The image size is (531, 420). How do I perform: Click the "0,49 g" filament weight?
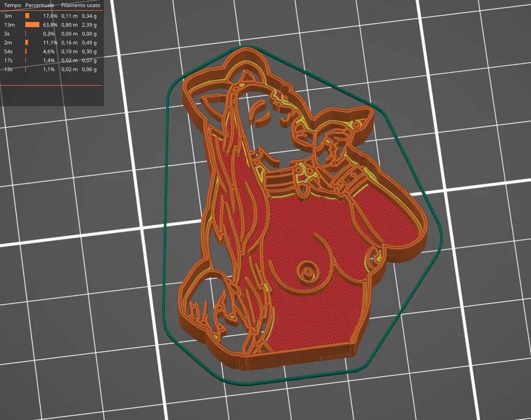(x=89, y=43)
